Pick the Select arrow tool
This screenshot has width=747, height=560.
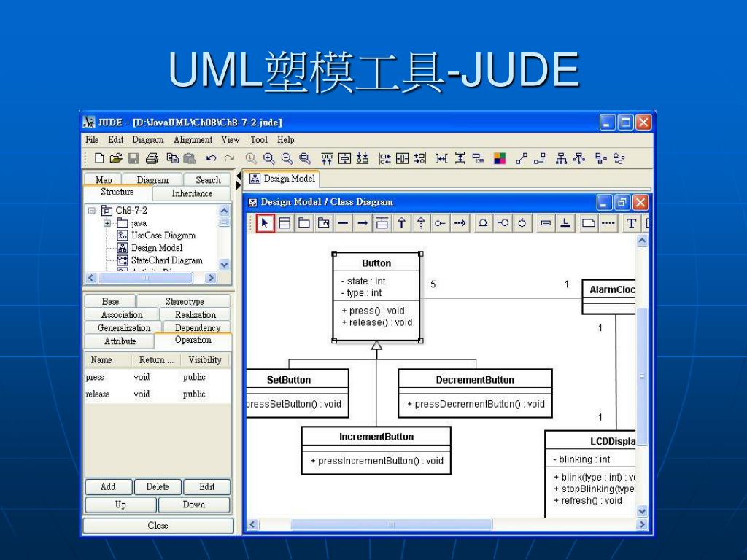(266, 223)
